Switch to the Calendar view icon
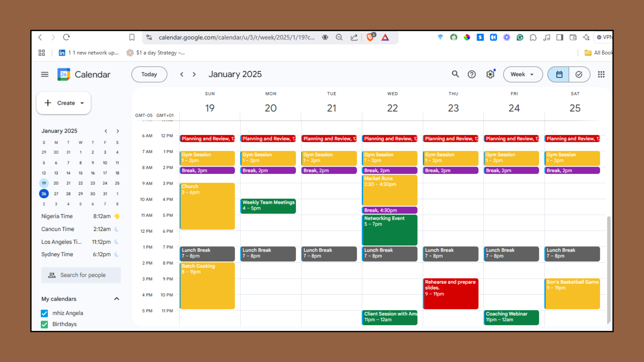This screenshot has height=362, width=644. point(559,74)
